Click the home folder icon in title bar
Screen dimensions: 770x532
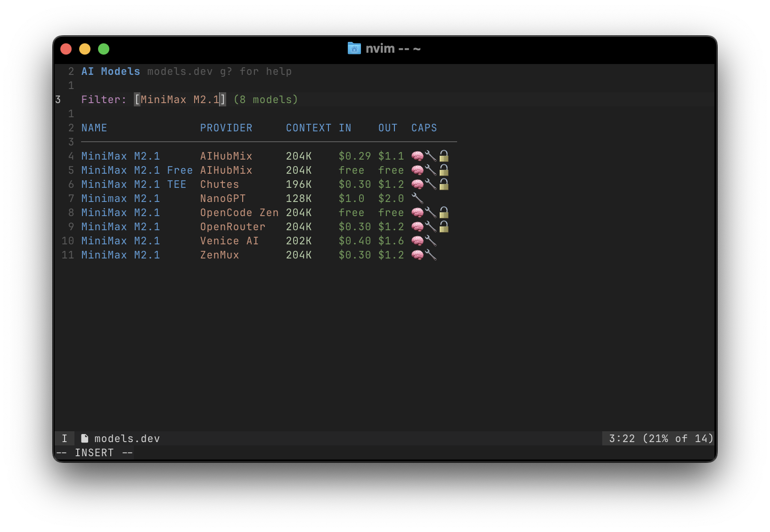point(354,48)
